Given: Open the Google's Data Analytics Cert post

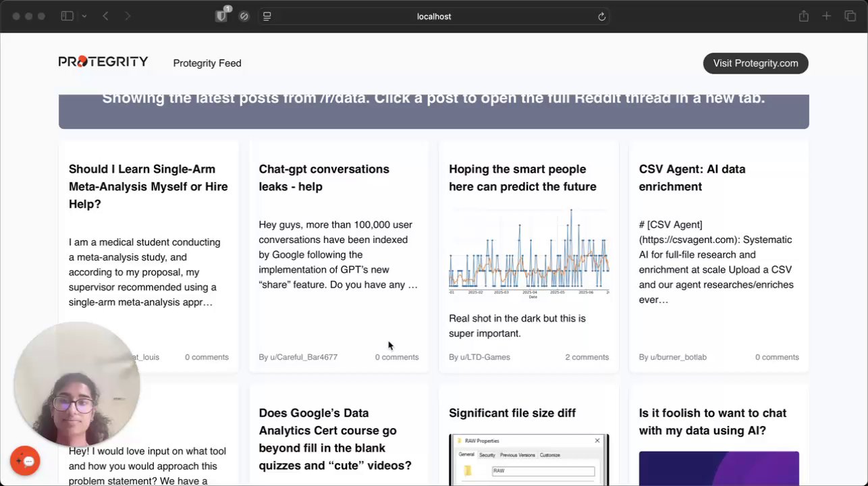Looking at the screenshot, I should click(x=335, y=439).
